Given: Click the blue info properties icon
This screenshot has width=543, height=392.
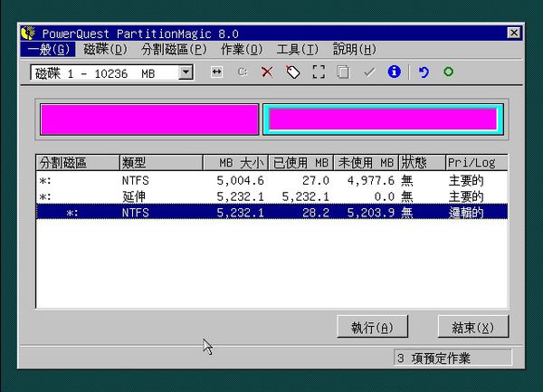Looking at the screenshot, I should click(x=394, y=72).
